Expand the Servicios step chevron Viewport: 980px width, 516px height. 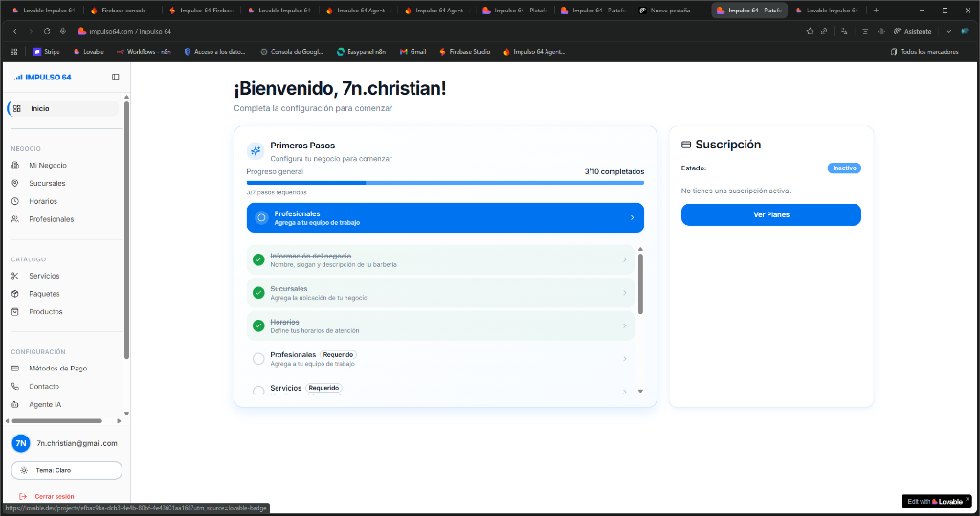coord(625,392)
